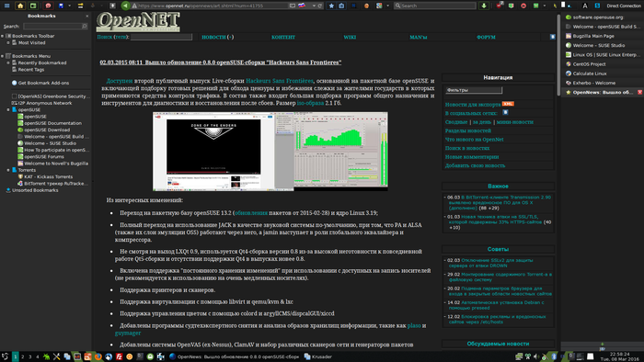644x362 pixels.
Task: Open the ФОРУМ navigation link
Action: [x=486, y=37]
